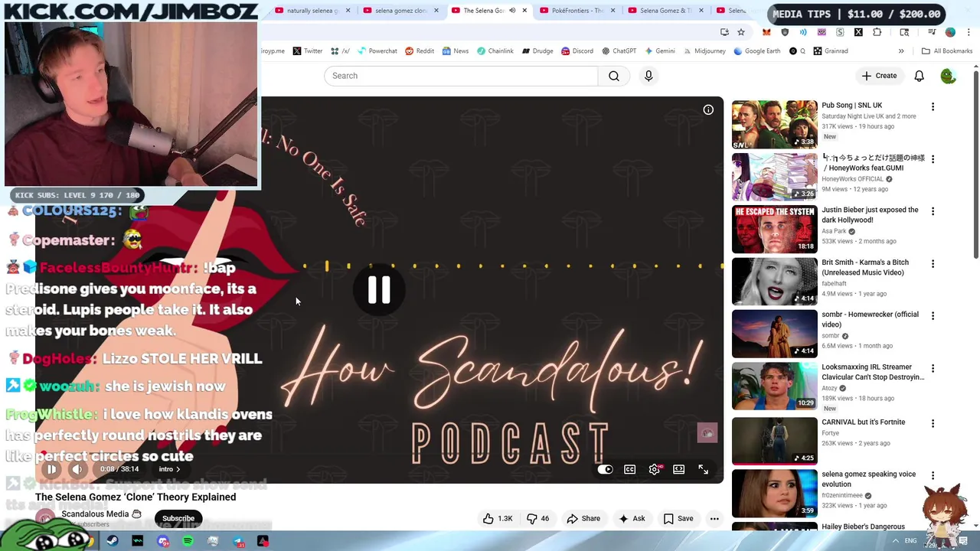This screenshot has height=551, width=980.
Task: Save the video to a playlist
Action: point(678,518)
